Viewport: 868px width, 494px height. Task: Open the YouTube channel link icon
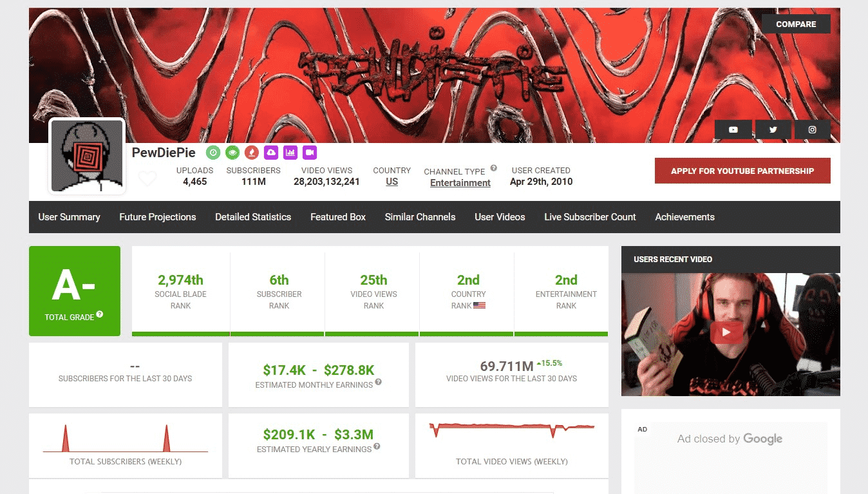click(x=733, y=129)
